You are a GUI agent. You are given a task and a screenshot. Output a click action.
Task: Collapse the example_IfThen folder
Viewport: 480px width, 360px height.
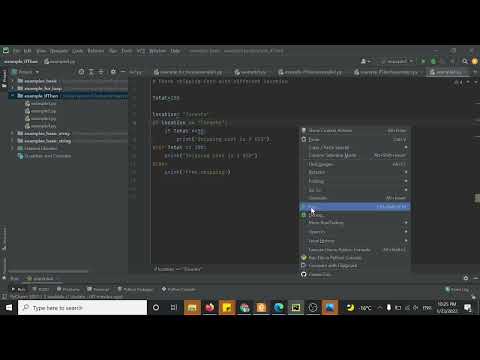pos(13,96)
